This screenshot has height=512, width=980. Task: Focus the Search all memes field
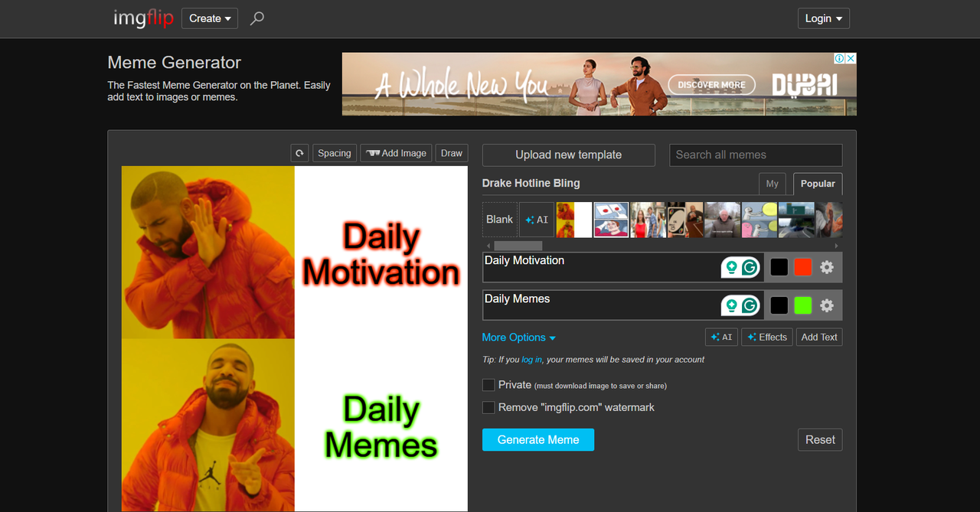756,155
